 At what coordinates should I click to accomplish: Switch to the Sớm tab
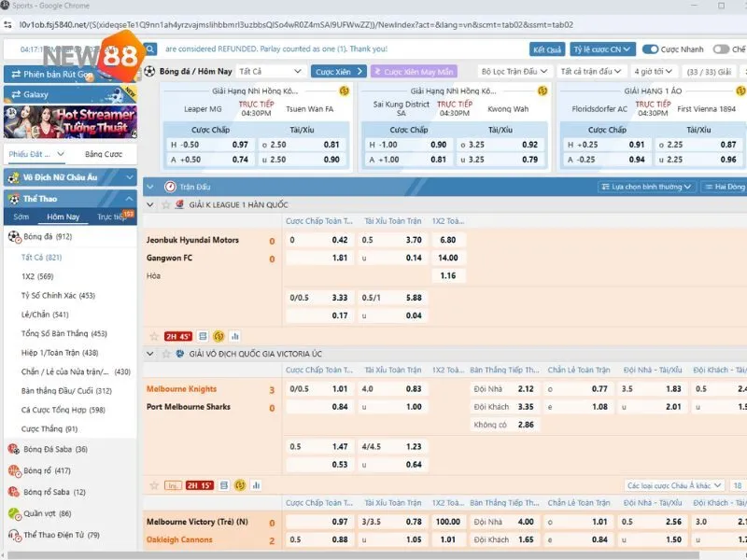click(x=21, y=217)
